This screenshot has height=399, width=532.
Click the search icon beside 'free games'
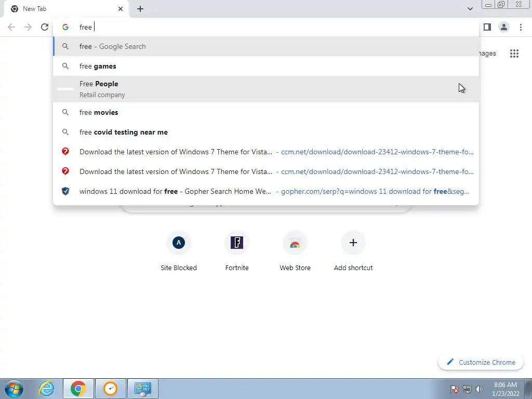[65, 66]
